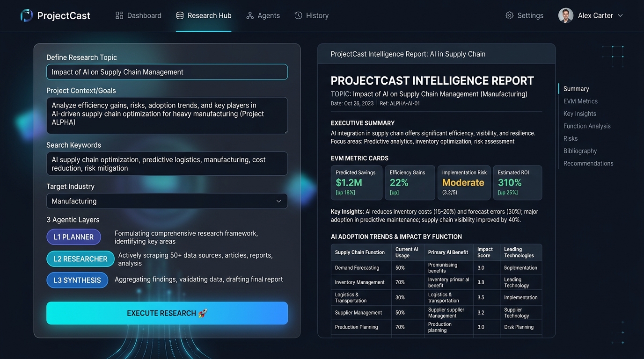Viewport: 644px width, 359px height.
Task: Click the Demand Forecasting row label
Action: coord(357,268)
